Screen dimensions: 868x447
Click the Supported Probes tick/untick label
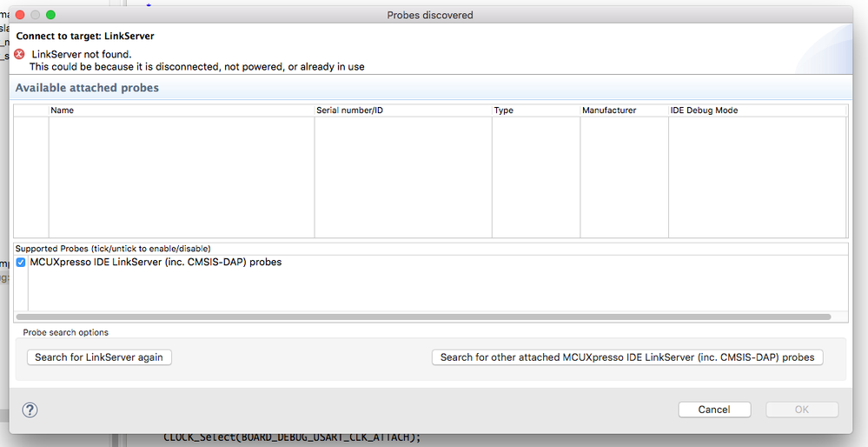tap(113, 249)
